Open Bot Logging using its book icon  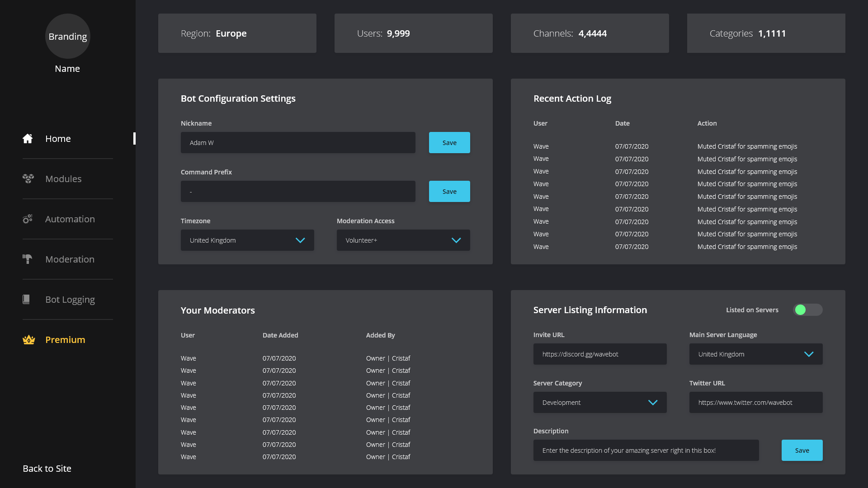28,299
